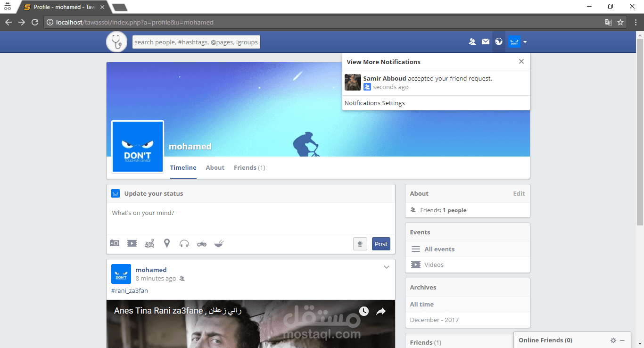Open Online Friends settings gear
The height and width of the screenshot is (348, 644).
coord(613,340)
